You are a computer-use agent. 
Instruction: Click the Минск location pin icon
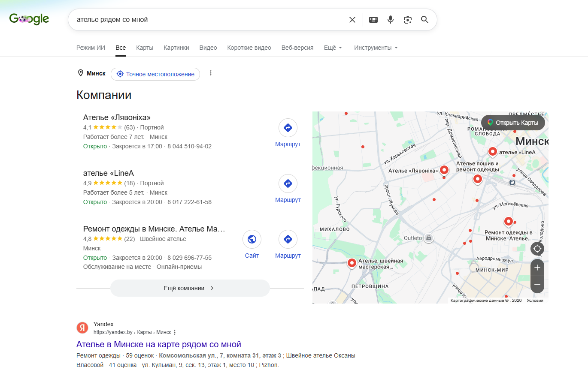tap(80, 73)
